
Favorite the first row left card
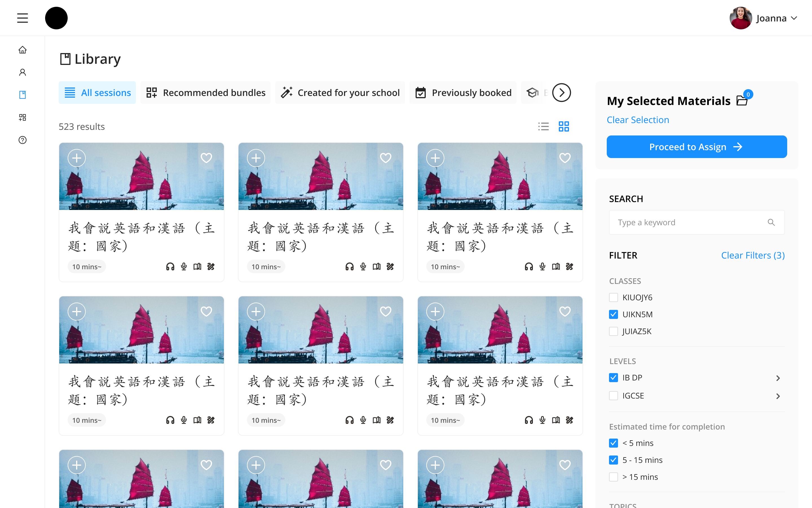click(x=206, y=158)
